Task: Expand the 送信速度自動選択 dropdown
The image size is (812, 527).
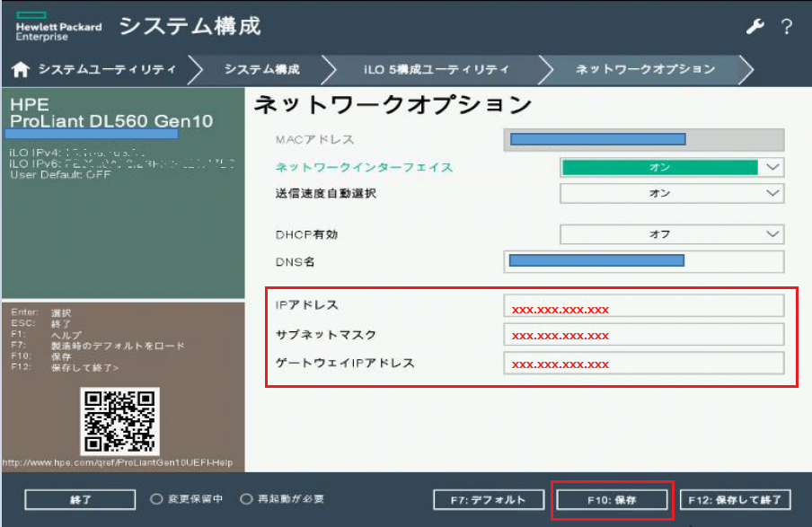Action: point(775,192)
